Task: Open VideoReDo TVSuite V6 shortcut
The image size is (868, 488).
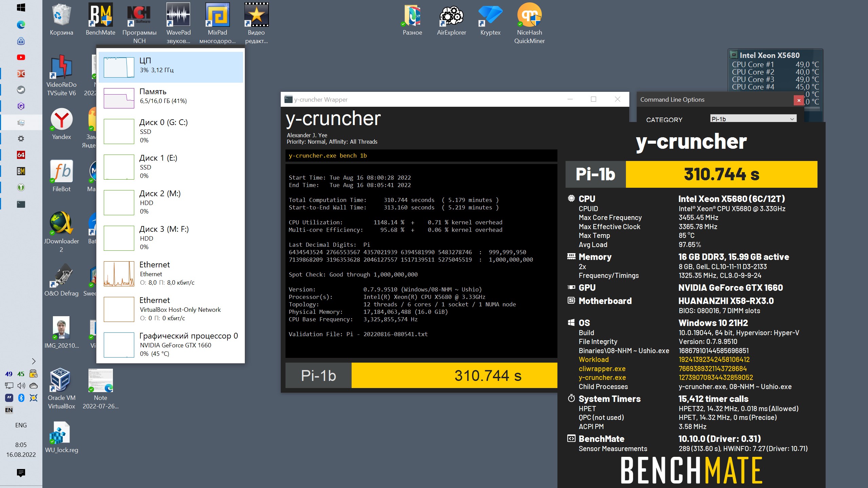Action: coord(61,76)
